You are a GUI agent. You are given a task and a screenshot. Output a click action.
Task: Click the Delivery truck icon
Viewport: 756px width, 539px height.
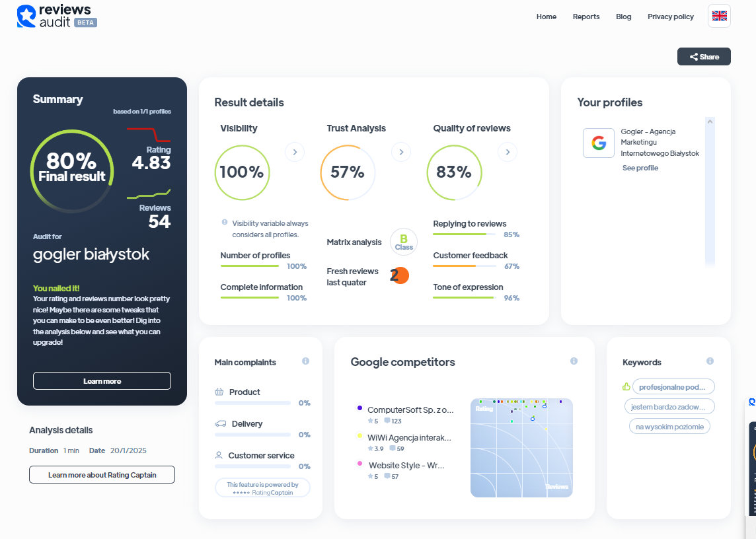click(220, 424)
